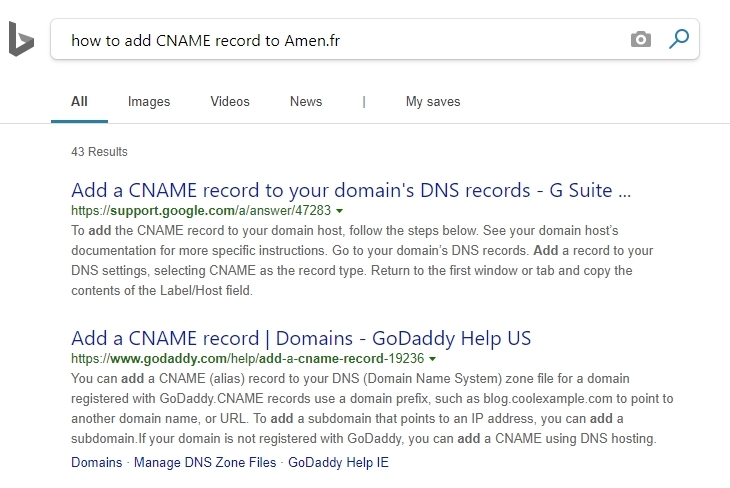
Task: Open G Suite CNAME record result title
Action: click(351, 190)
